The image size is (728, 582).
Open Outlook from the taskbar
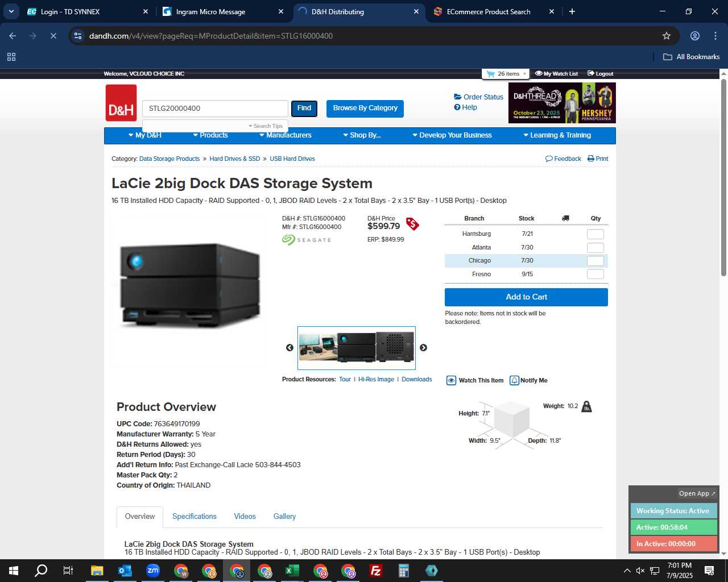(125, 571)
